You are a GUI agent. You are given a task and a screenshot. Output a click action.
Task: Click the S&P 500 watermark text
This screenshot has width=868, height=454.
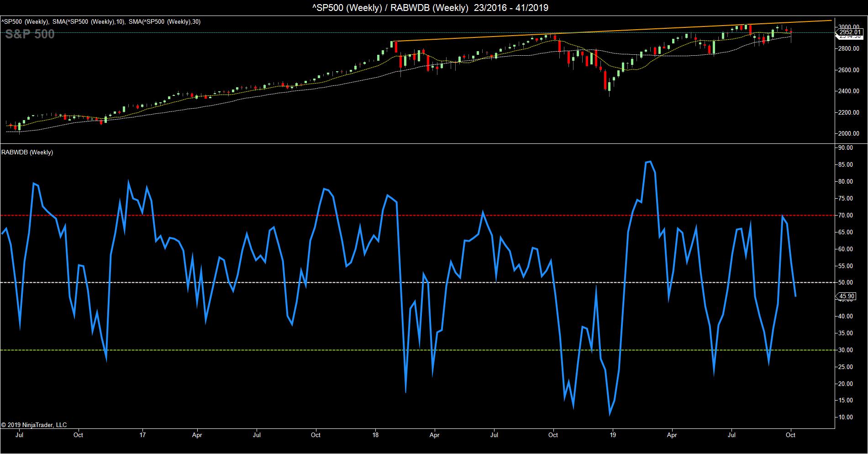[x=30, y=34]
